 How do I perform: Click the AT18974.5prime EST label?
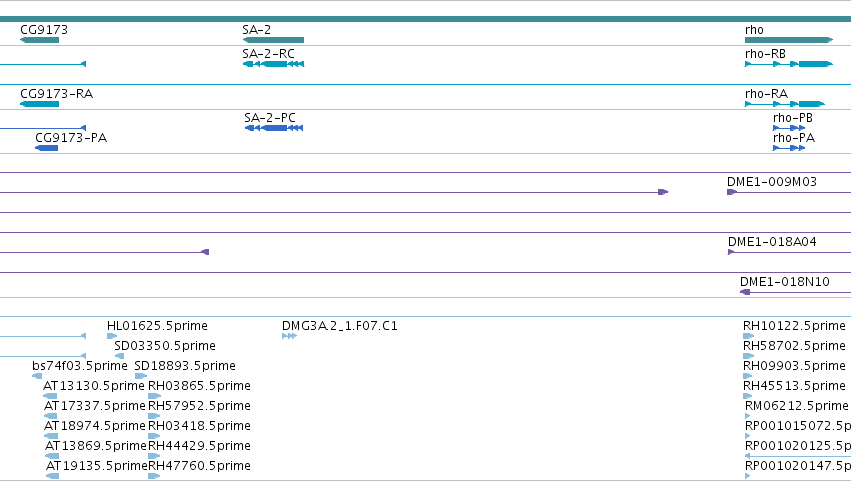tap(94, 426)
